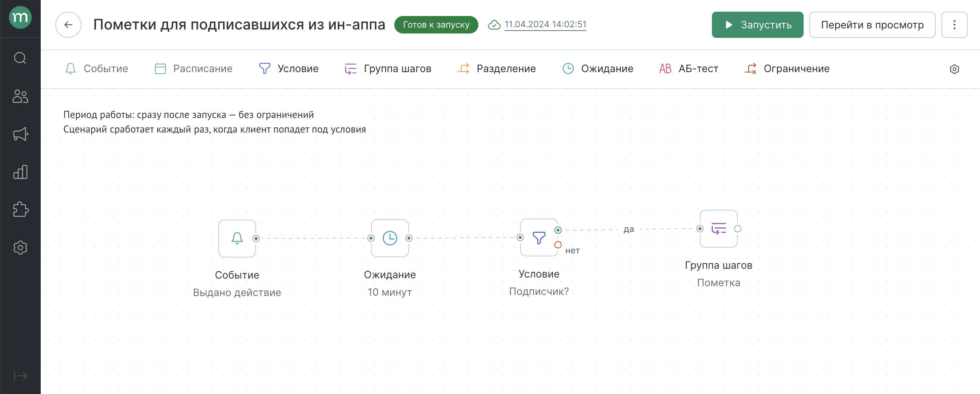Add an Условие block from toolbar
Viewport: 980px width, 394px height.
click(x=289, y=68)
